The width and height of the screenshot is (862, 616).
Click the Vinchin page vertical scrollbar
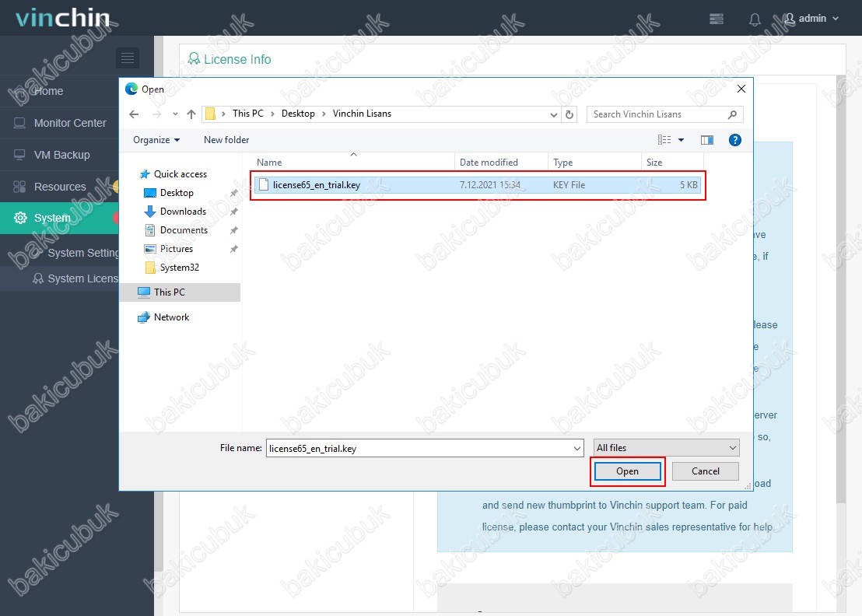pos(840,289)
